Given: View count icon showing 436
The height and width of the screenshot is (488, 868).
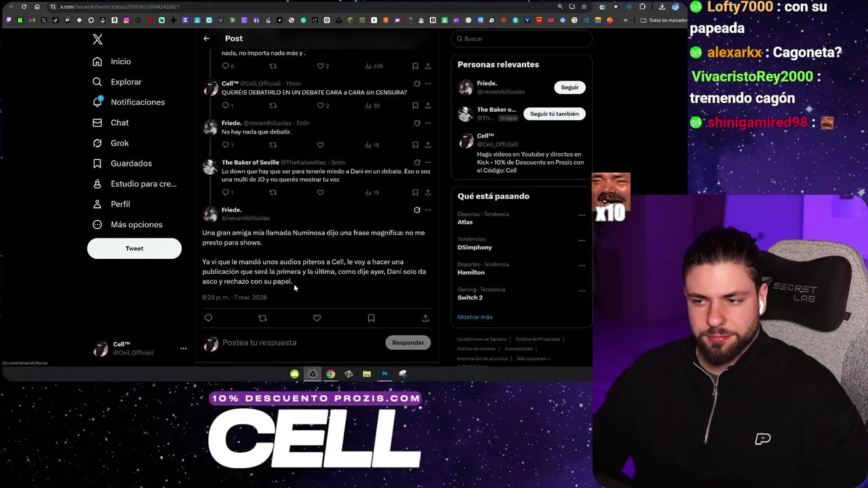Looking at the screenshot, I should [374, 66].
